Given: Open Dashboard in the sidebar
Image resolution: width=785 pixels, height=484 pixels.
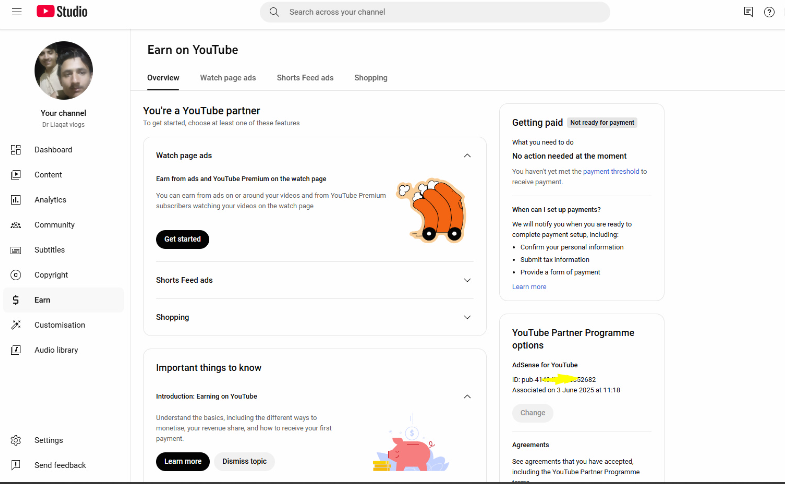Looking at the screenshot, I should click(x=64, y=150).
